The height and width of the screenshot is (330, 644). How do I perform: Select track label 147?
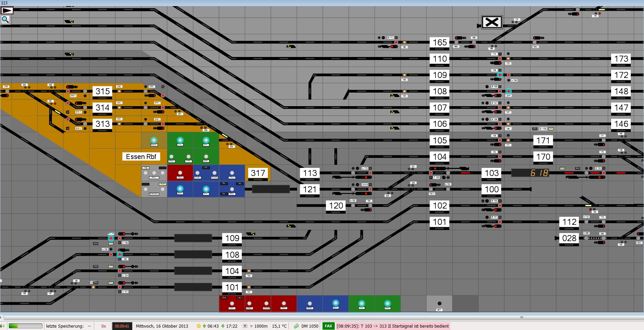(621, 108)
